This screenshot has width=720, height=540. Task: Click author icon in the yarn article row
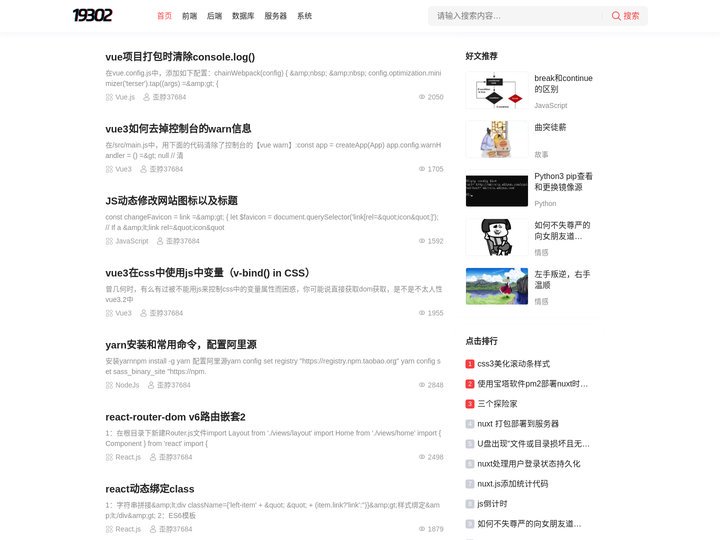point(151,385)
